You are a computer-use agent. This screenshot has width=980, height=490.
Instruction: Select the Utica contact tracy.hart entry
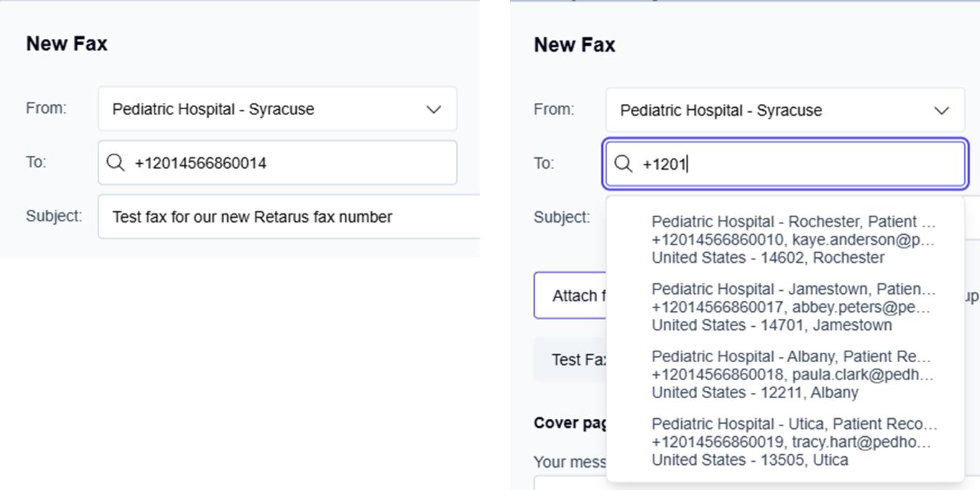[793, 442]
